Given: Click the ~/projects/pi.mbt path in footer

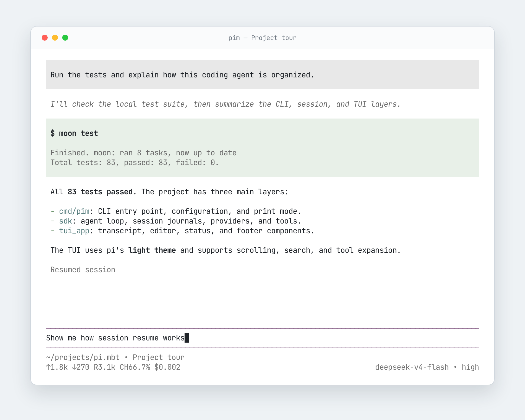Looking at the screenshot, I should click(83, 357).
